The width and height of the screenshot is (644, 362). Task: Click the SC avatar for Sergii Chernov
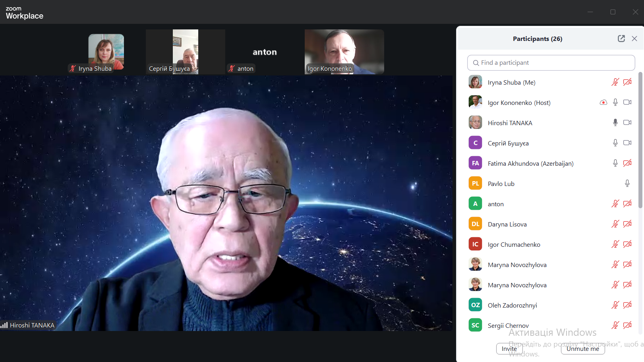click(475, 325)
